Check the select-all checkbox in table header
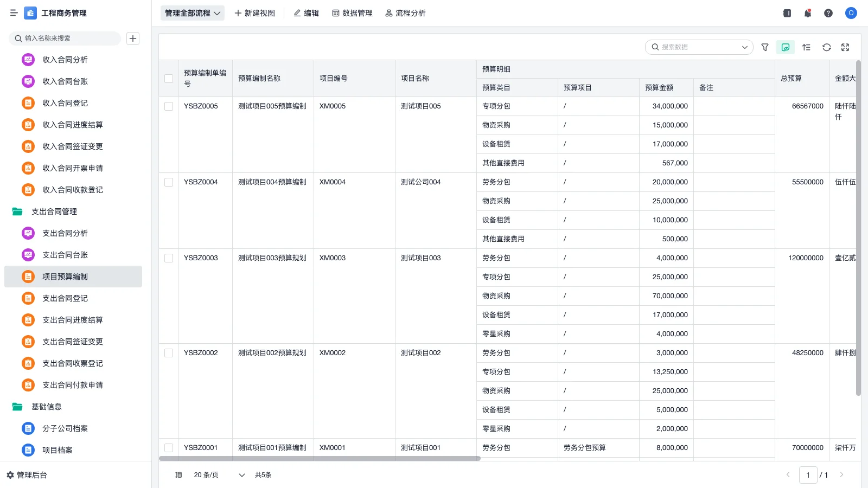868x488 pixels. pyautogui.click(x=169, y=78)
